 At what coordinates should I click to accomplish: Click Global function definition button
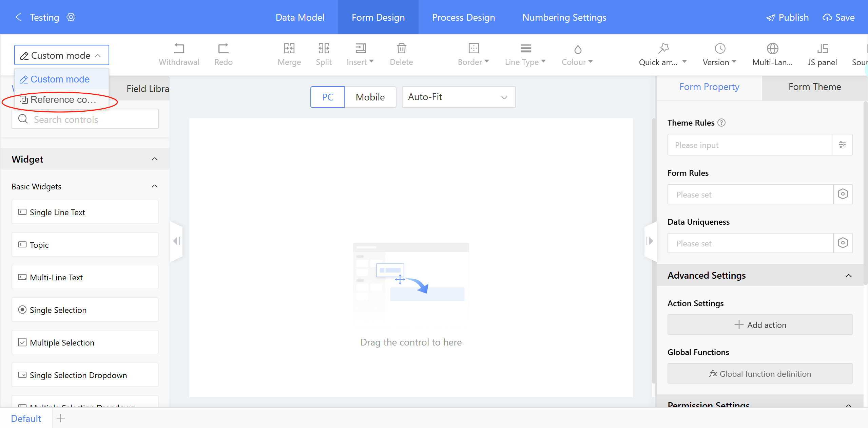760,374
